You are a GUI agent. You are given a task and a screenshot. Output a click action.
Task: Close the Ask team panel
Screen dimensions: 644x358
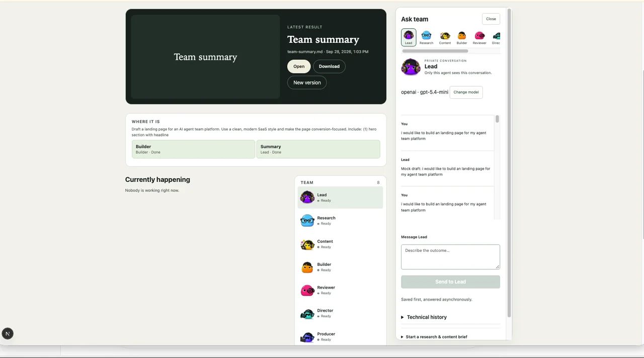(x=491, y=19)
